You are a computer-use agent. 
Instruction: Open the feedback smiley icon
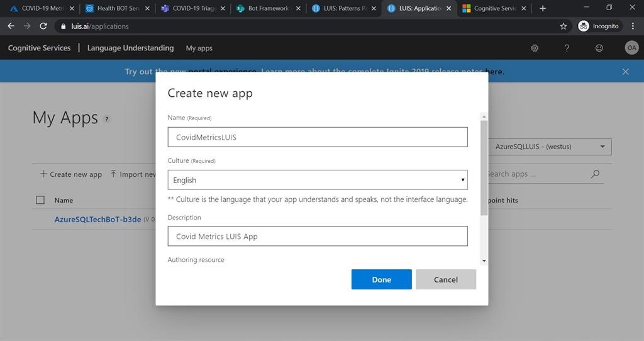click(599, 48)
